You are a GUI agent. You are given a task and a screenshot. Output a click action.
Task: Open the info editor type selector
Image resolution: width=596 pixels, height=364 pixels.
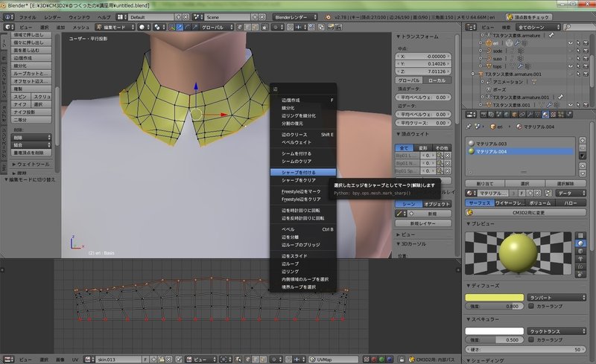[x=8, y=17]
